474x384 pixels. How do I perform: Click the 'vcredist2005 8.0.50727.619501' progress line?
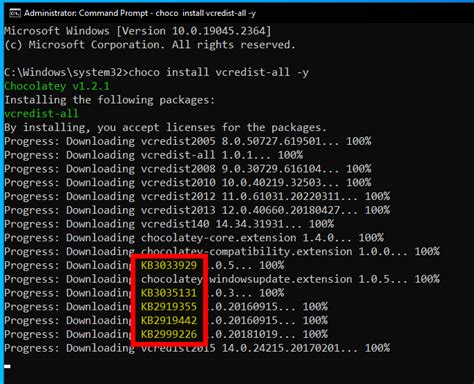tap(187, 141)
